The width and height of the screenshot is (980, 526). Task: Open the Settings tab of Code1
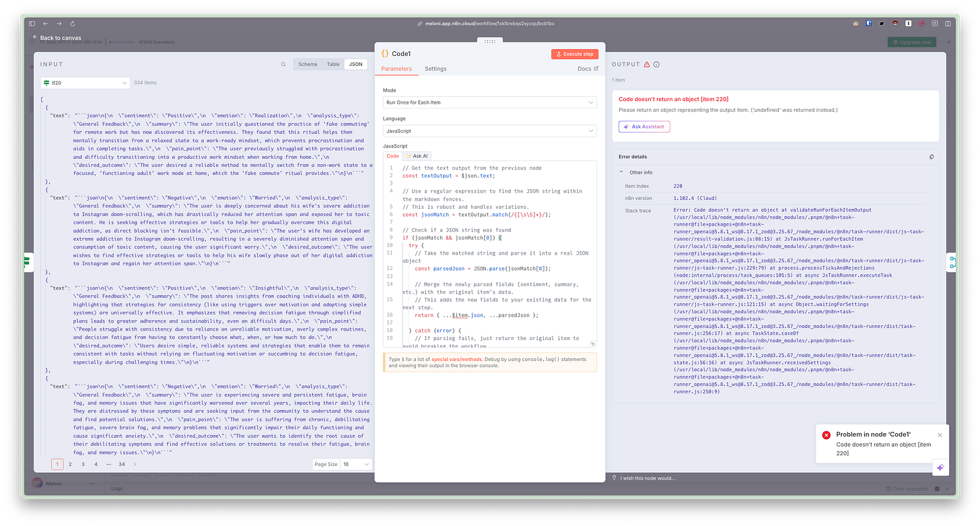[435, 69]
